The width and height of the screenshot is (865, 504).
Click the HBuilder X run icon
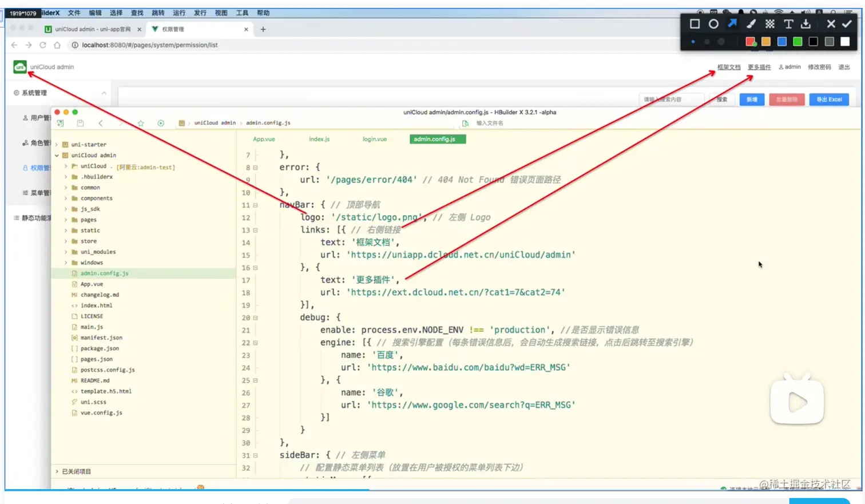click(x=161, y=123)
